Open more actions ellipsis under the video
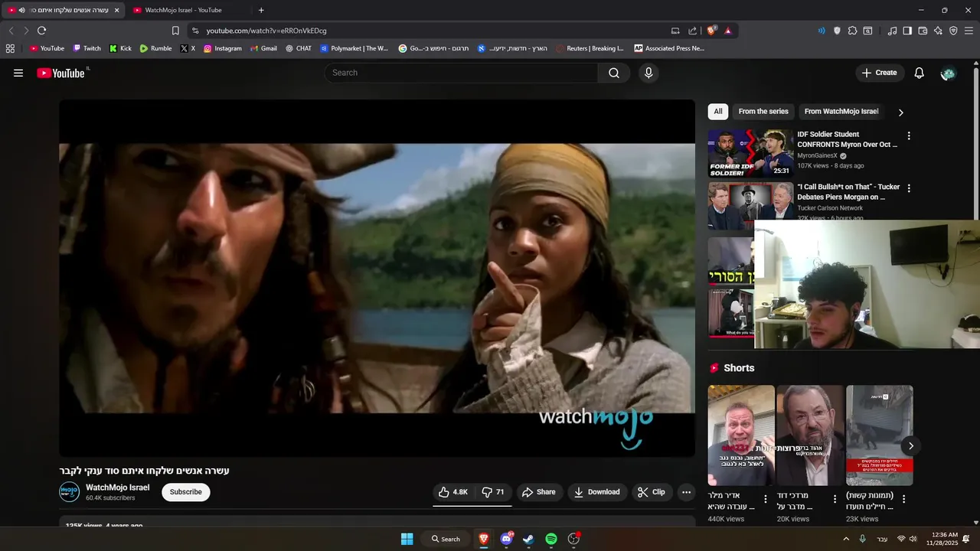Image resolution: width=980 pixels, height=551 pixels. point(686,492)
